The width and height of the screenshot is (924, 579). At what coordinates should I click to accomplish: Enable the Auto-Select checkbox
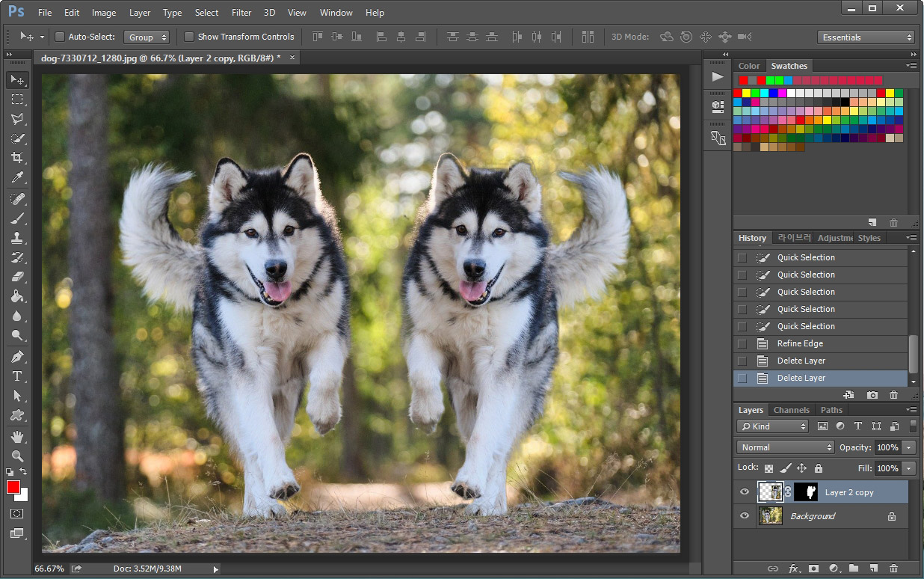[x=60, y=37]
